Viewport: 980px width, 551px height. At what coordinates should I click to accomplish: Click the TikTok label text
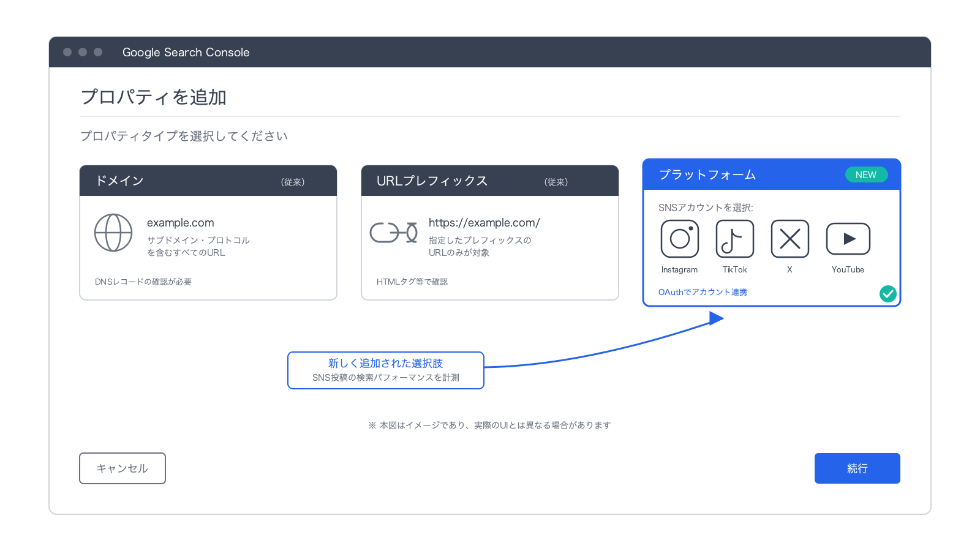pos(735,269)
